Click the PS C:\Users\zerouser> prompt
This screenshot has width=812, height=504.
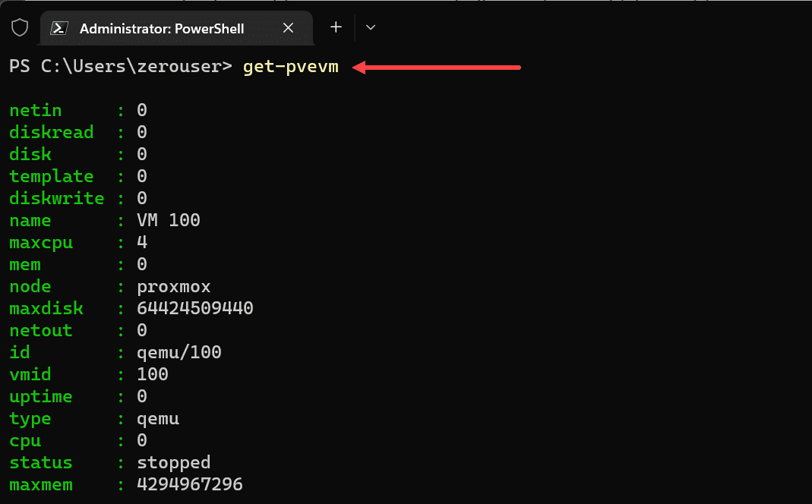pyautogui.click(x=121, y=67)
